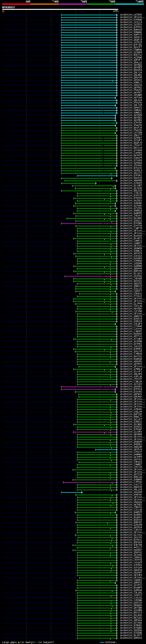Click hit label UniRef100_Q9ZEQ8
The width and height of the screenshot is (146, 644).
(x=131, y=631)
